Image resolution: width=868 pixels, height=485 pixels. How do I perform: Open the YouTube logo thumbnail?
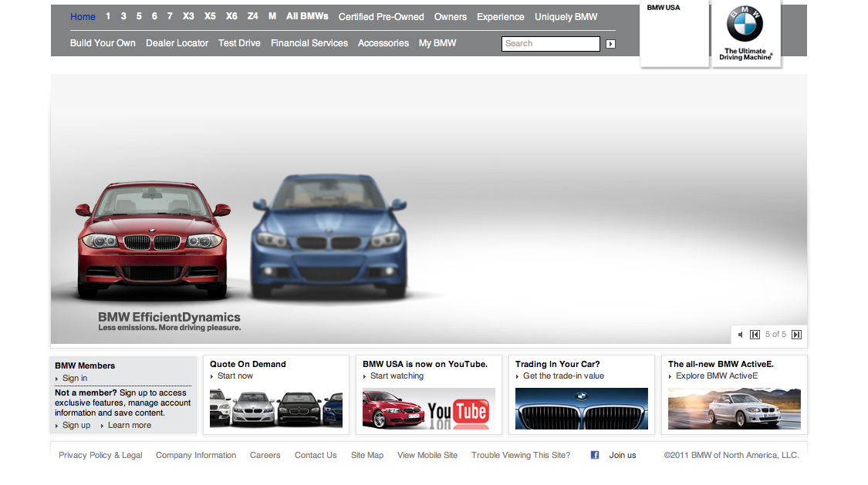[429, 409]
